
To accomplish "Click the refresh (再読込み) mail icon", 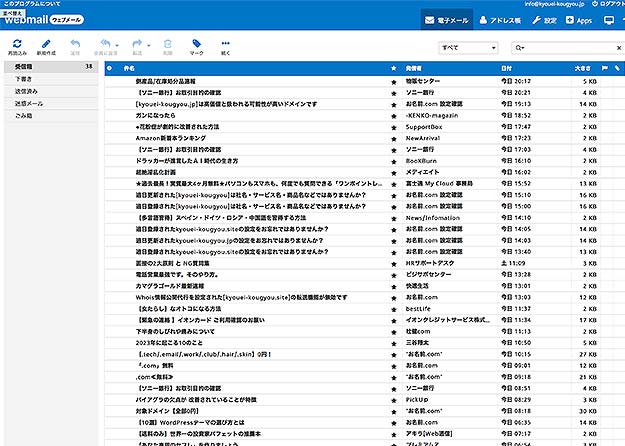I will (17, 43).
